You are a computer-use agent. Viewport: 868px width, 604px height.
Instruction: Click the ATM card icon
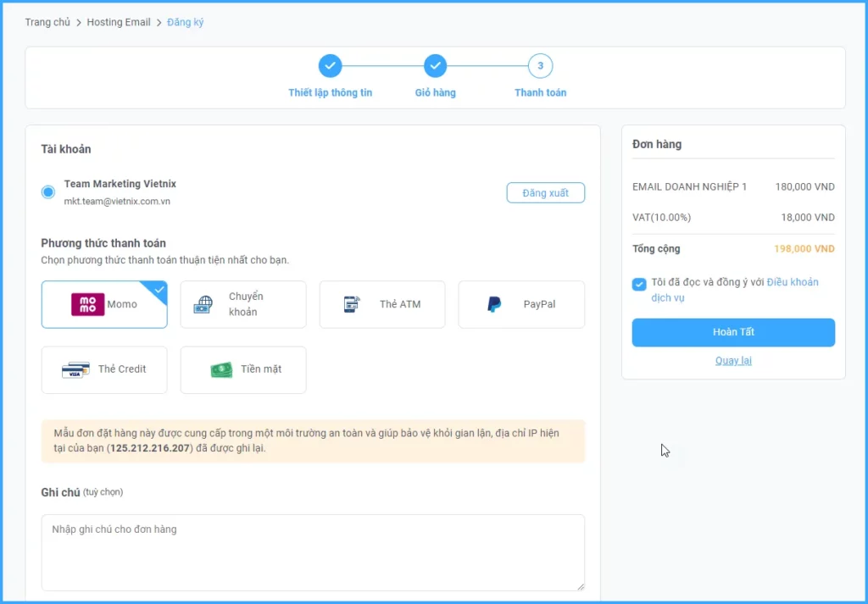(352, 305)
